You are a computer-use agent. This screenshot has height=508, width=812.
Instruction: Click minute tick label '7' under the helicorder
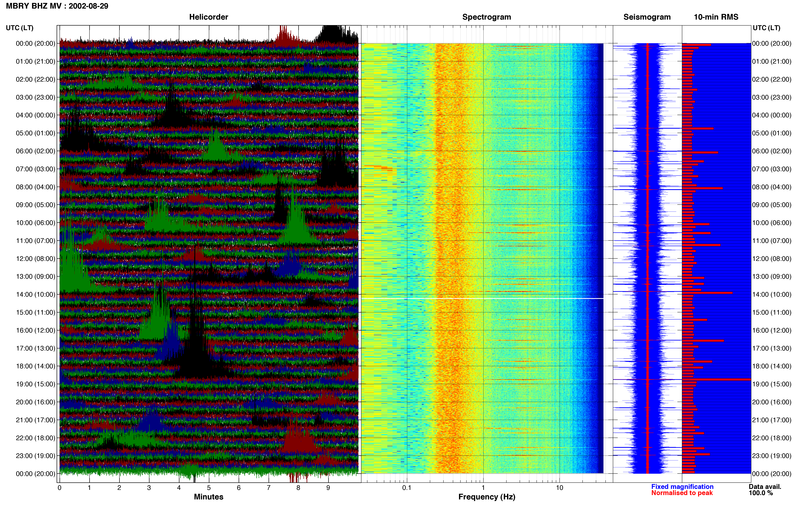click(269, 488)
